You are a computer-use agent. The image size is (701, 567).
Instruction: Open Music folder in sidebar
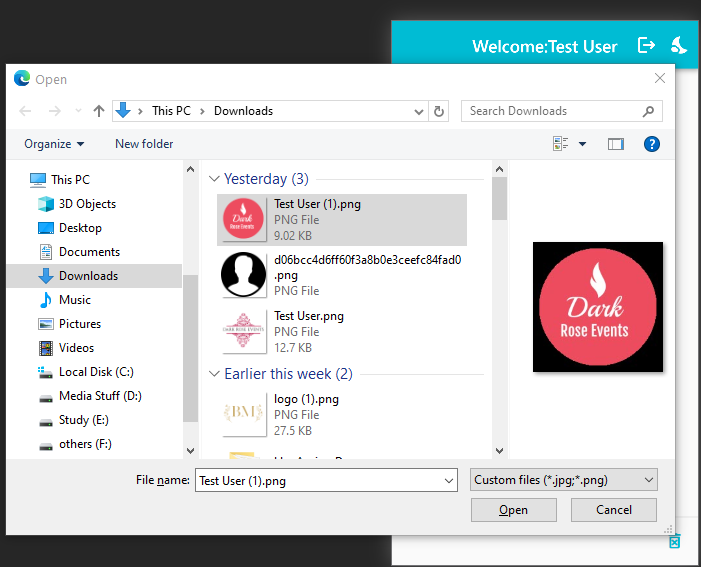tap(75, 300)
